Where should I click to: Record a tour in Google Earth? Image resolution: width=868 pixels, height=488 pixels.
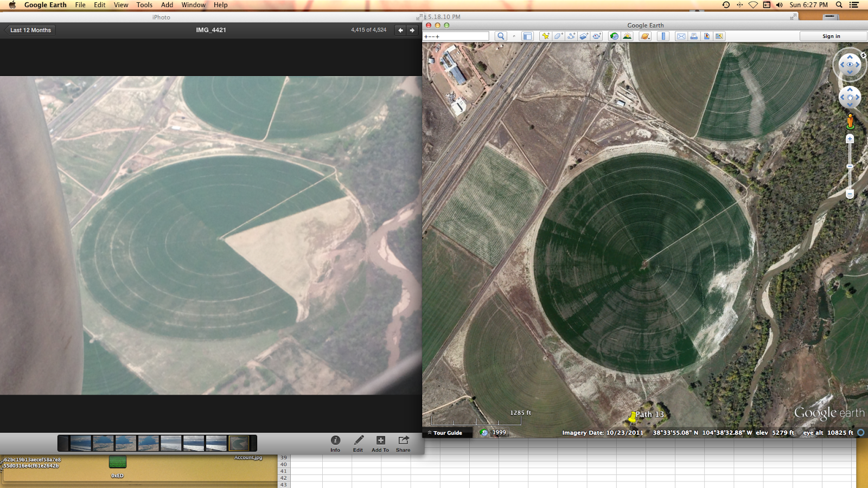(597, 36)
